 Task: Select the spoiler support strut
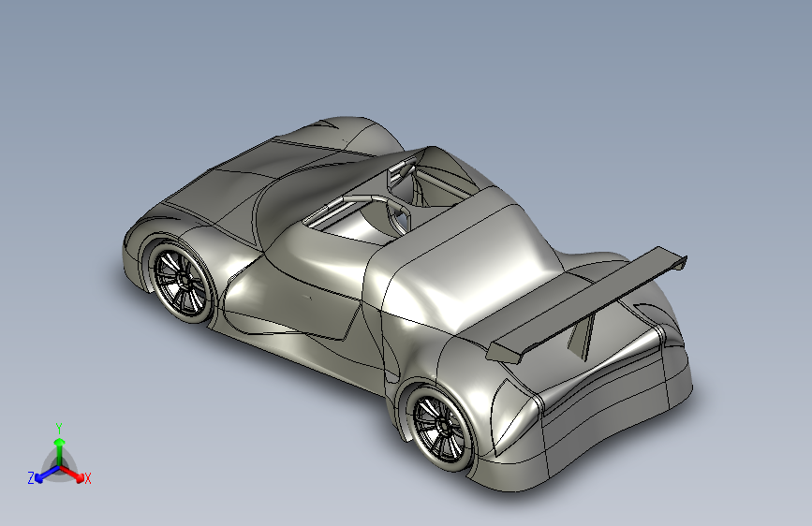(583, 337)
